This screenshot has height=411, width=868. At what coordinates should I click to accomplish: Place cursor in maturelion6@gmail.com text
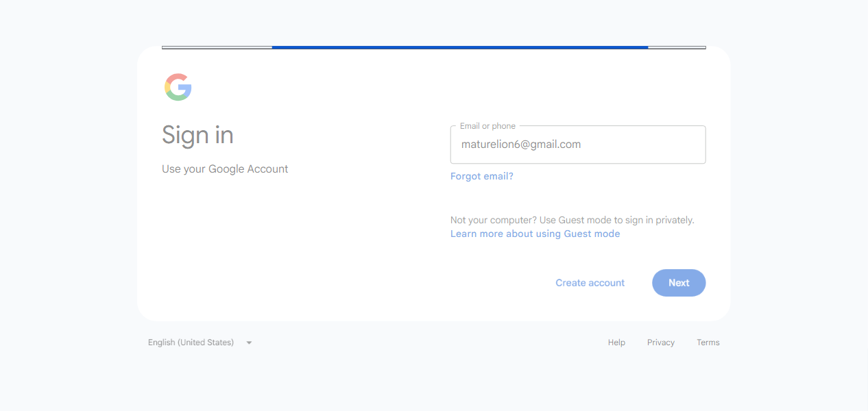coord(521,145)
